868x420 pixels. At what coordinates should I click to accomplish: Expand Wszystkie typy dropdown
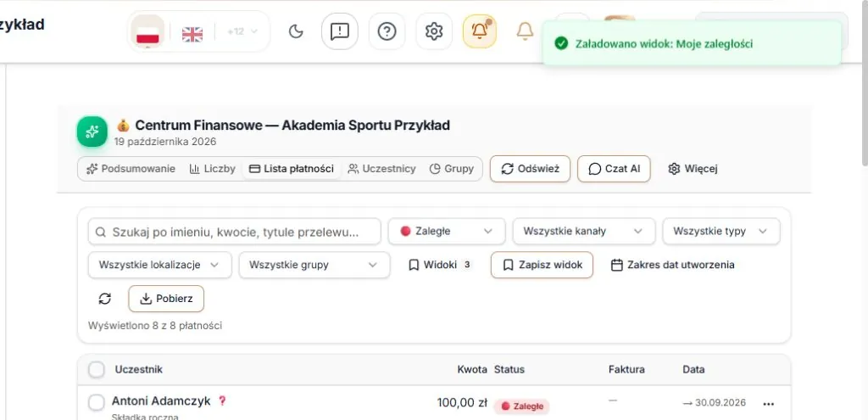point(721,232)
